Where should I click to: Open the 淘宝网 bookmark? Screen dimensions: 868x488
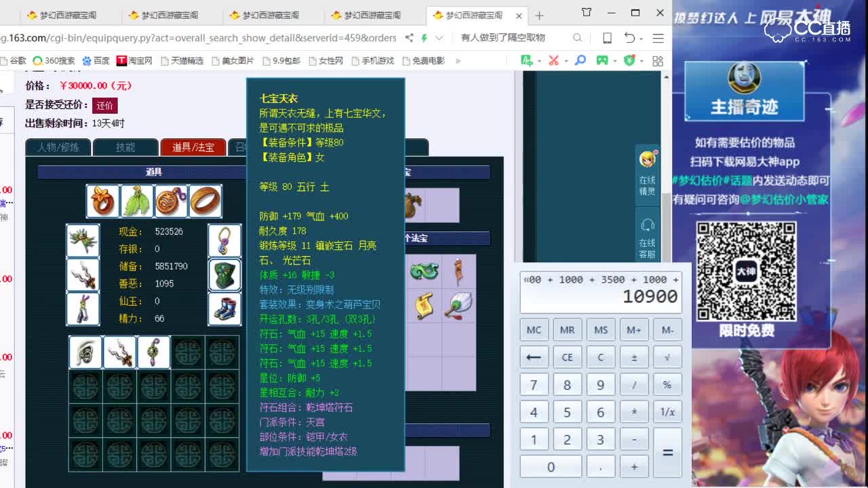coord(134,61)
